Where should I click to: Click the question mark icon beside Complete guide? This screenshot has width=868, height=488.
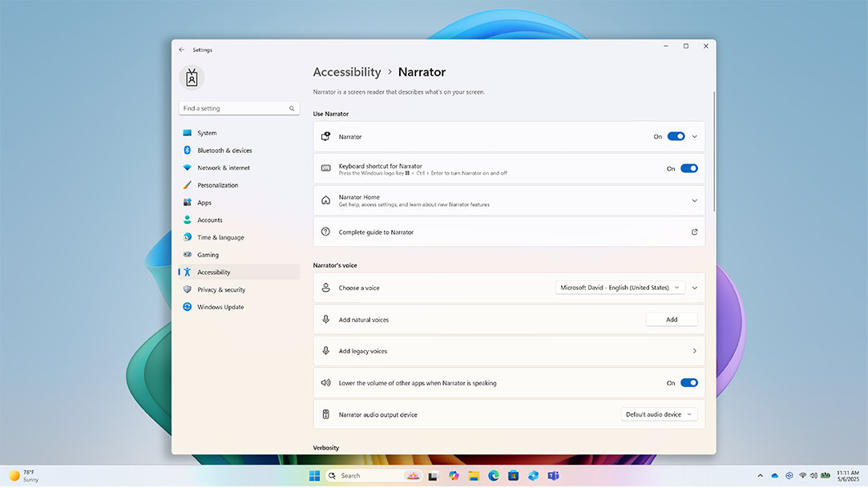coord(326,232)
